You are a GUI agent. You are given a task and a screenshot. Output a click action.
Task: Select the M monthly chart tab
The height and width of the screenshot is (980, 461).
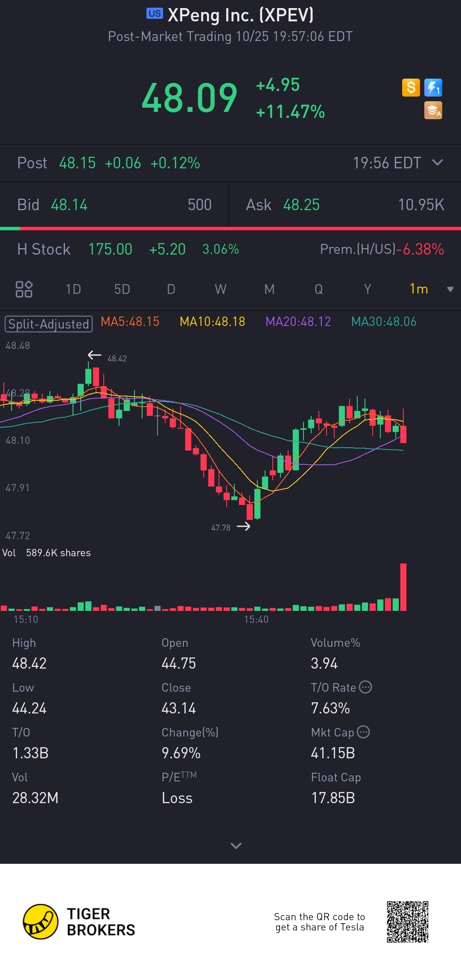coord(269,289)
